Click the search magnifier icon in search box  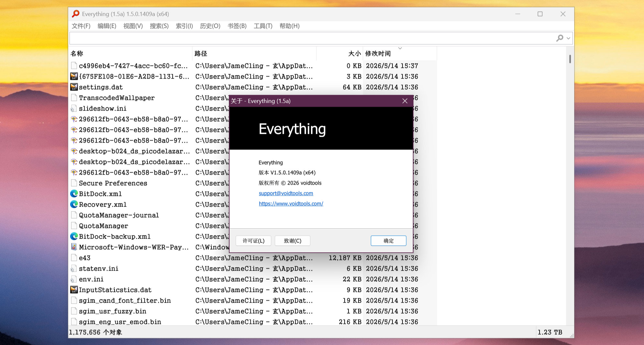560,38
